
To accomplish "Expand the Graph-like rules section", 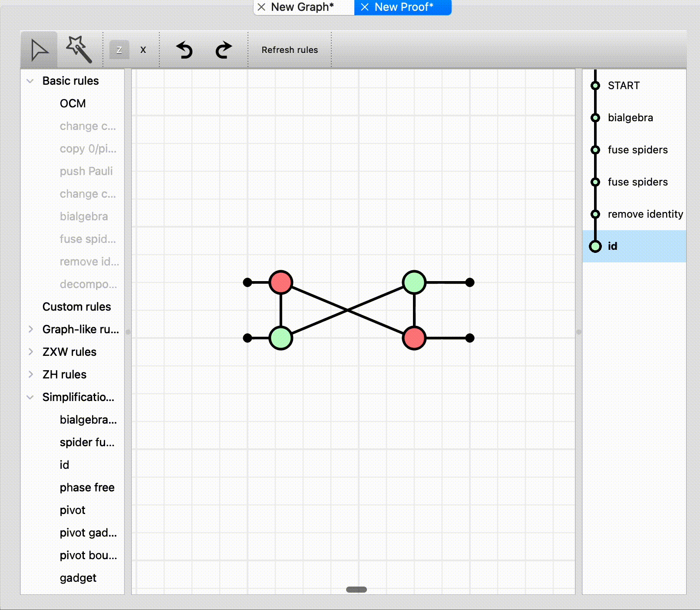I will point(30,329).
